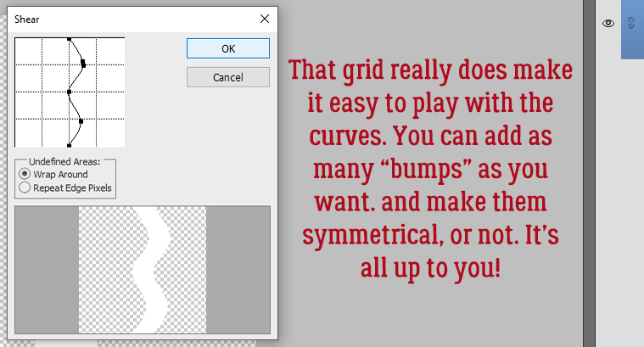The height and width of the screenshot is (347, 644).
Task: Select the bottom curve point on grid
Action: click(x=69, y=145)
